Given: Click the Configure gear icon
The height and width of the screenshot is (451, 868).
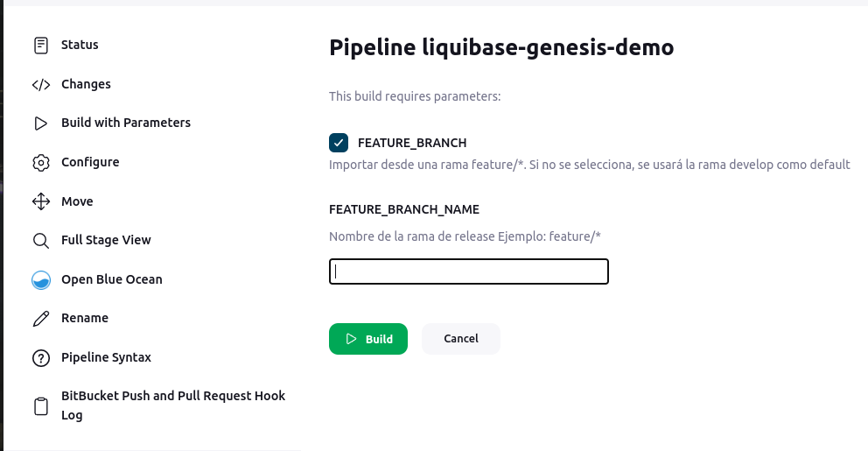Looking at the screenshot, I should pyautogui.click(x=41, y=163).
